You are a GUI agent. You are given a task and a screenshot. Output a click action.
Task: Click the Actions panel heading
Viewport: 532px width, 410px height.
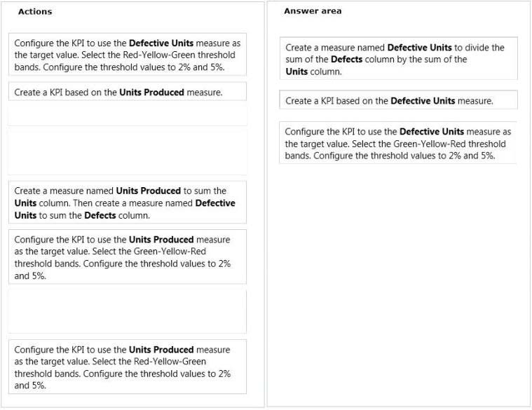(x=35, y=11)
